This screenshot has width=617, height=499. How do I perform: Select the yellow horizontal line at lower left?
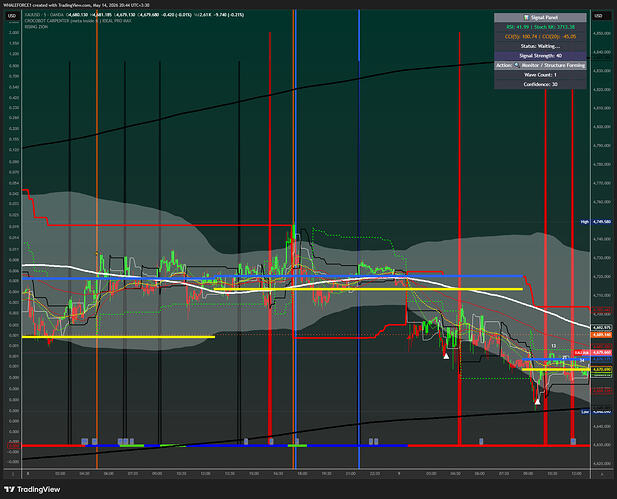click(118, 337)
